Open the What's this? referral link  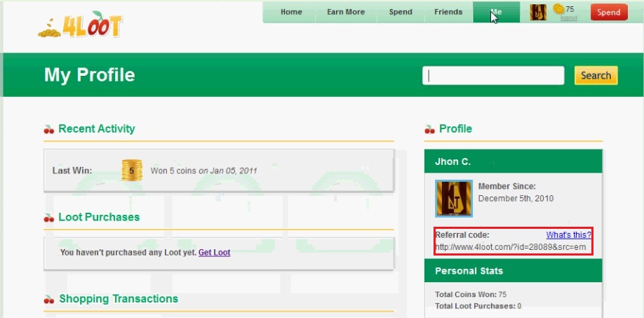[x=568, y=234]
